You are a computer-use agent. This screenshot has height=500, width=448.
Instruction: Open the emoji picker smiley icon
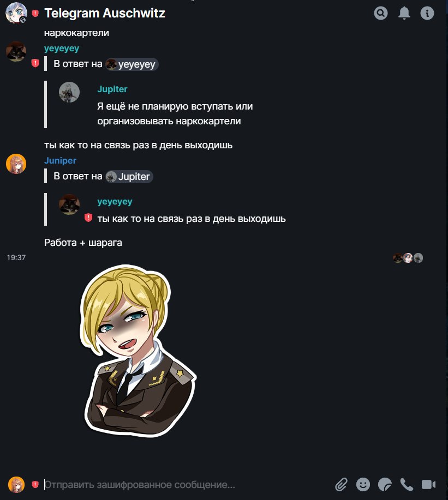click(x=363, y=484)
